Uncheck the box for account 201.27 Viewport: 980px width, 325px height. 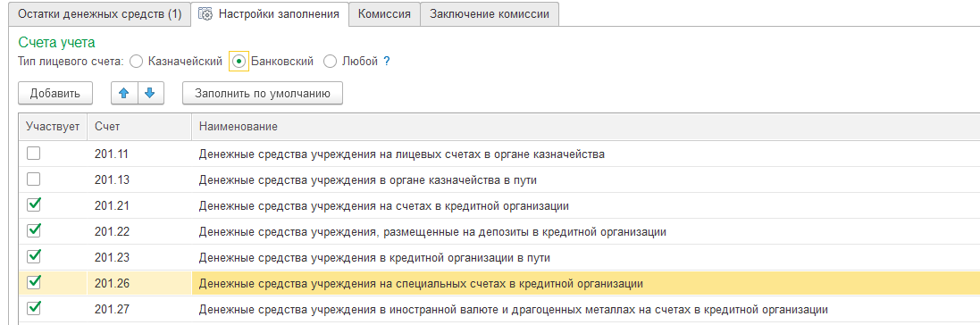point(34,309)
